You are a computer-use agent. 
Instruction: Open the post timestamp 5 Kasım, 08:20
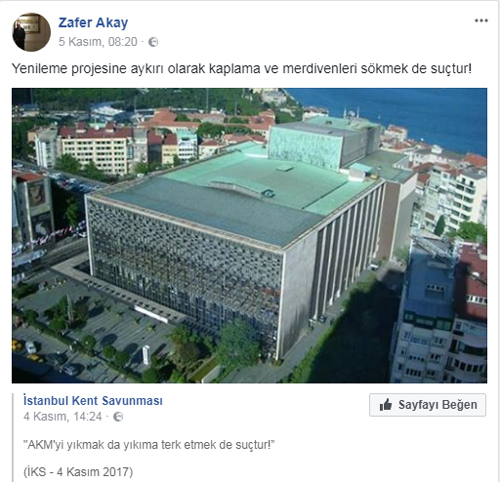pos(98,42)
